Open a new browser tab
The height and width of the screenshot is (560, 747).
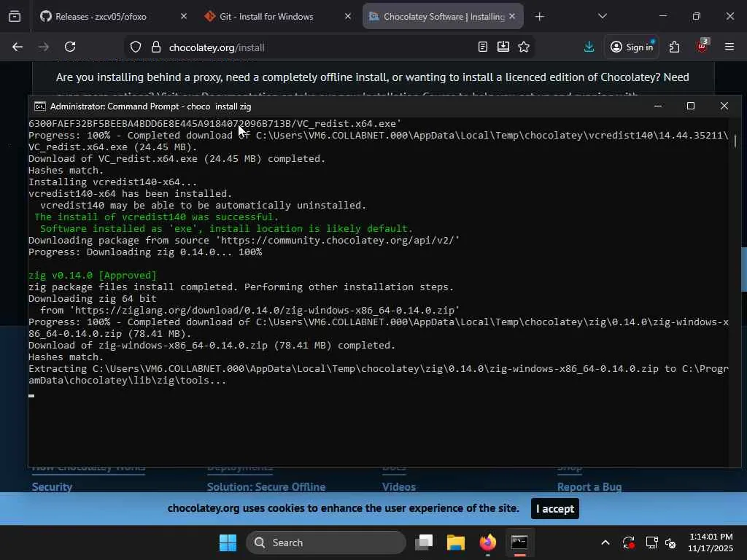[539, 17]
